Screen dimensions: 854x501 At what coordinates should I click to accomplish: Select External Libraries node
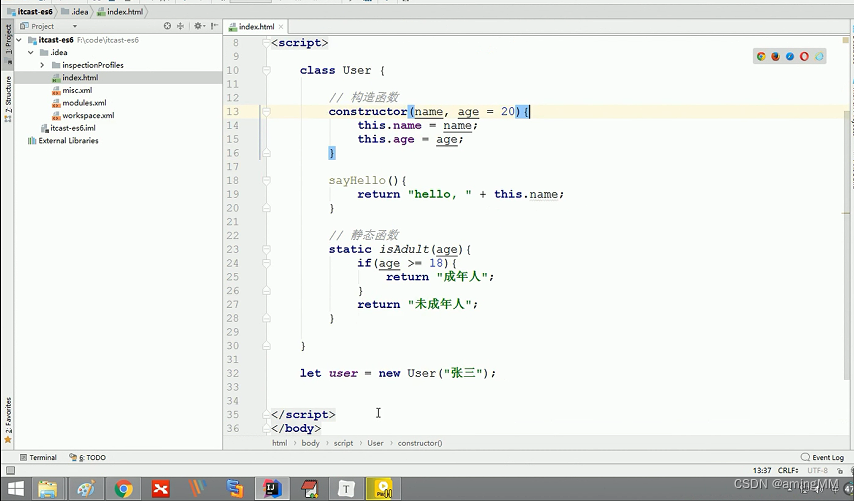tap(68, 140)
